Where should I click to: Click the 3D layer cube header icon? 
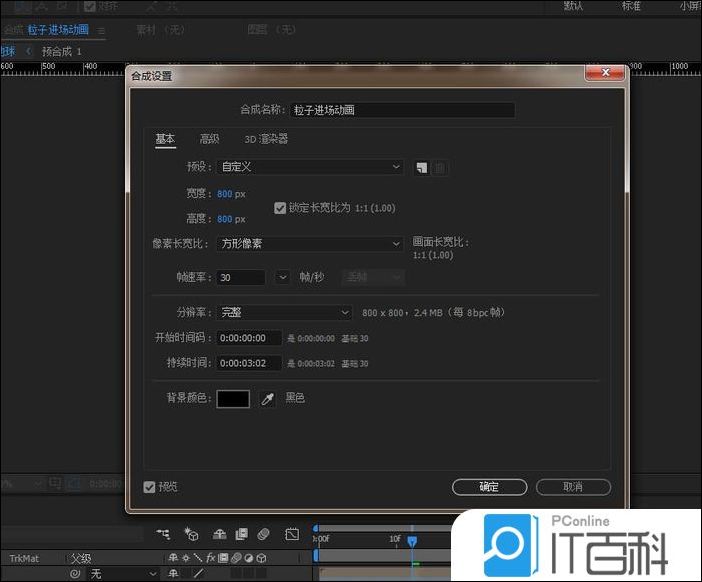click(261, 558)
